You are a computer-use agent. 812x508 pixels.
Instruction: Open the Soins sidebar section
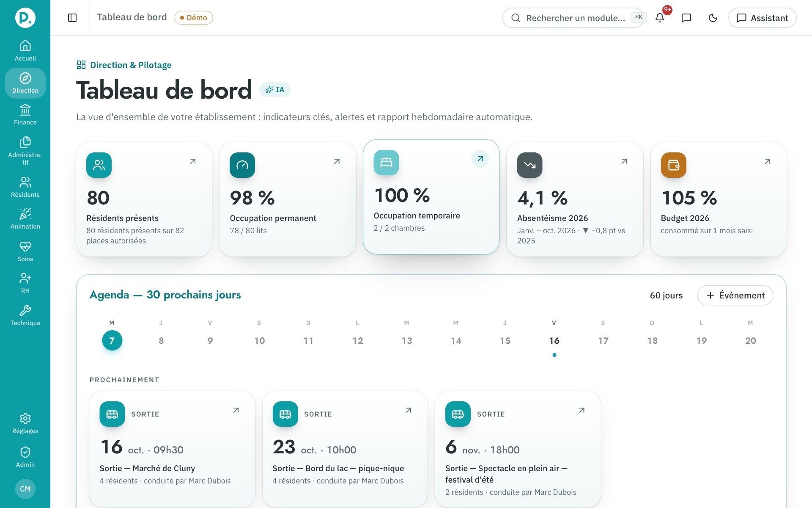tap(25, 252)
